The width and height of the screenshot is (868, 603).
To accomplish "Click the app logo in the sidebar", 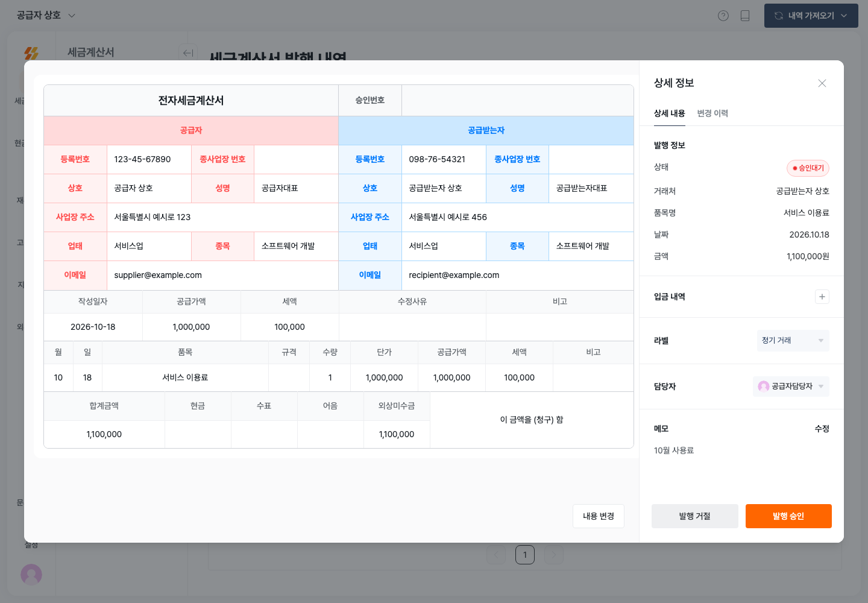I will point(31,54).
